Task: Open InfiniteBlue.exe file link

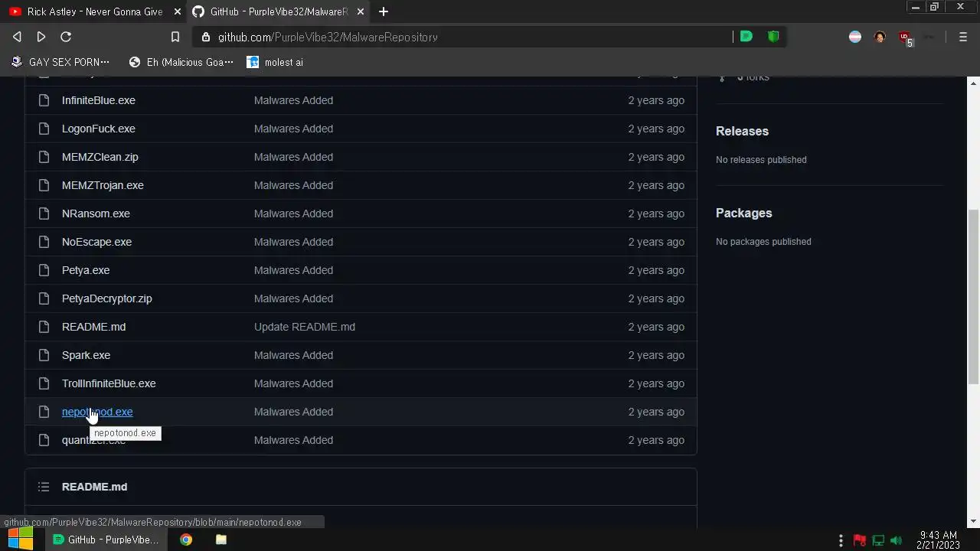Action: (x=99, y=100)
